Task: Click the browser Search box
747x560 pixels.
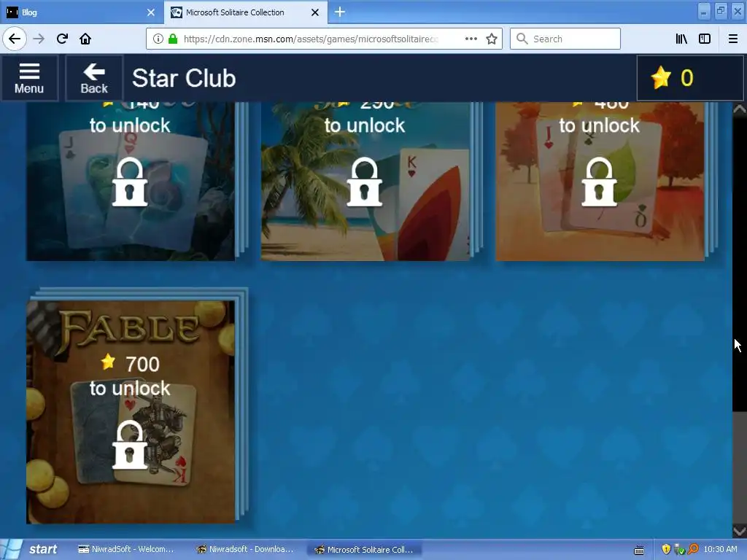Action: click(565, 39)
